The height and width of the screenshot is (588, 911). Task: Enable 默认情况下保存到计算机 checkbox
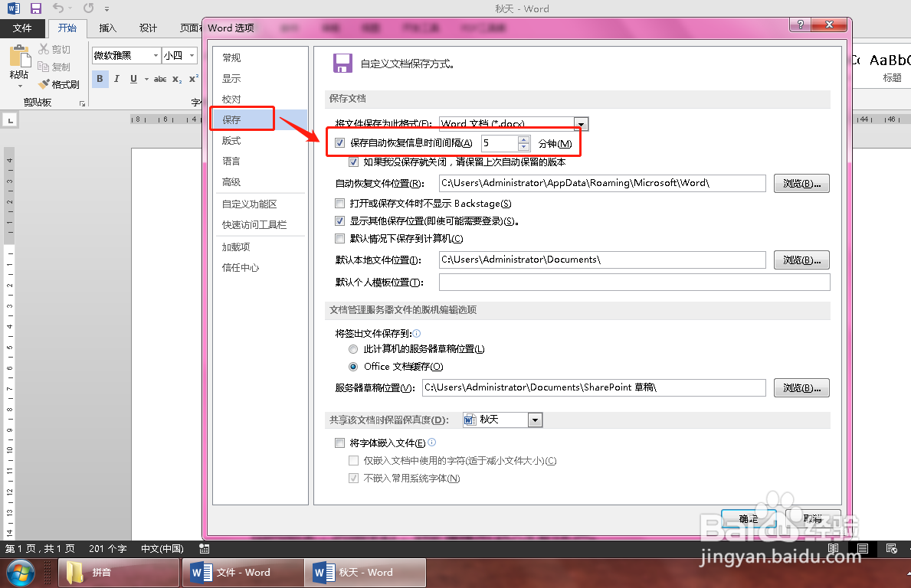[340, 238]
